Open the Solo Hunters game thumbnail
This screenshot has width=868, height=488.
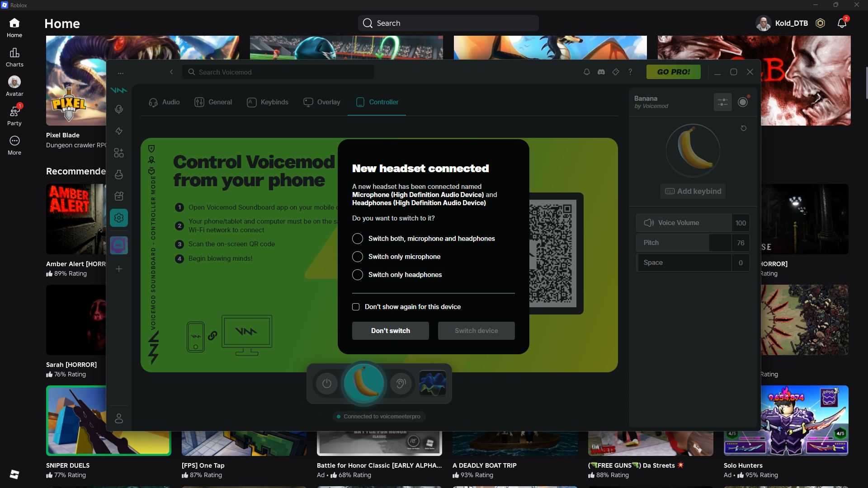(x=786, y=421)
